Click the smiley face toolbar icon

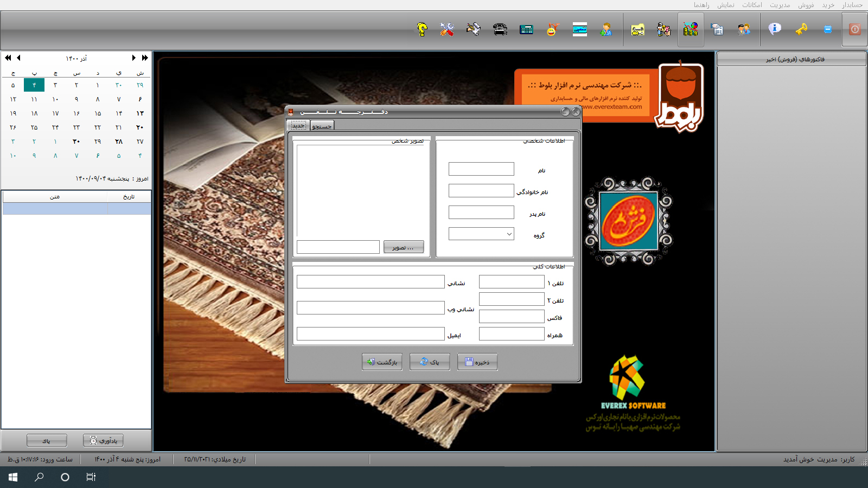click(x=552, y=29)
